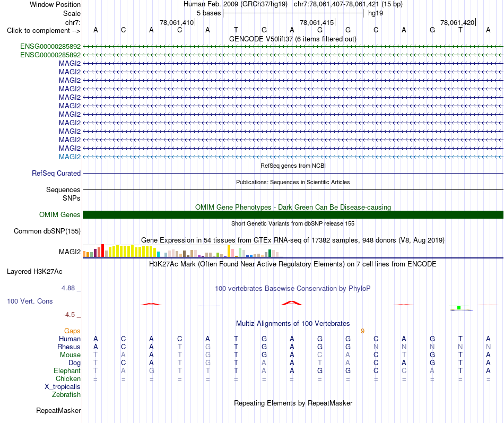504x423 pixels.
Task: Click the bright green PhyloP mark
Action: point(459,308)
